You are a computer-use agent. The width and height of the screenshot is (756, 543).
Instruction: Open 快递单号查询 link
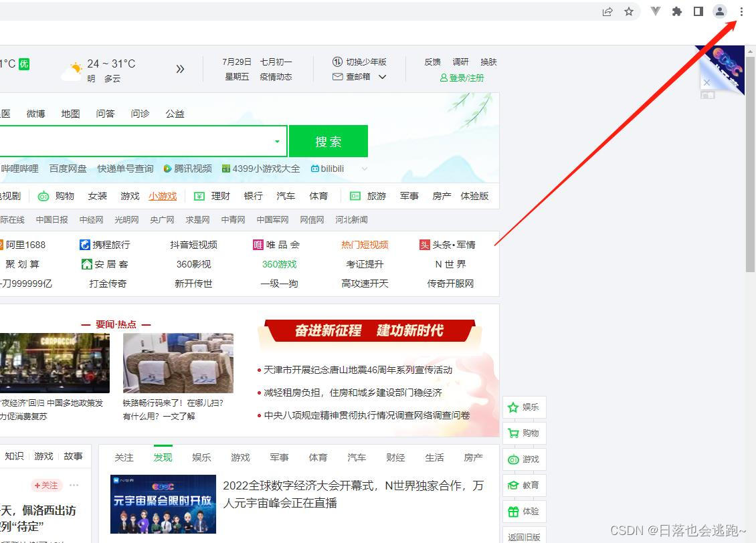click(x=125, y=169)
